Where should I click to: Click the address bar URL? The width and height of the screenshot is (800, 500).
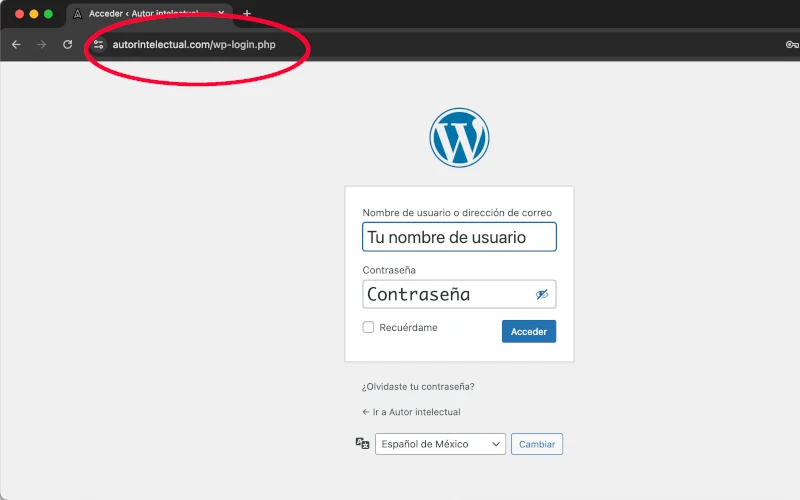[194, 44]
